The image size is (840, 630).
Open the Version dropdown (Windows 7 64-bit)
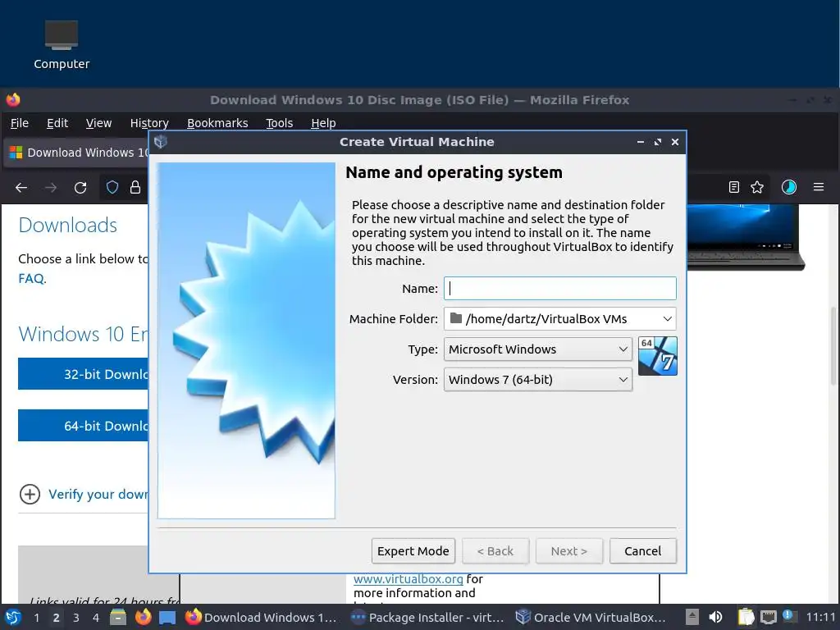coord(538,380)
